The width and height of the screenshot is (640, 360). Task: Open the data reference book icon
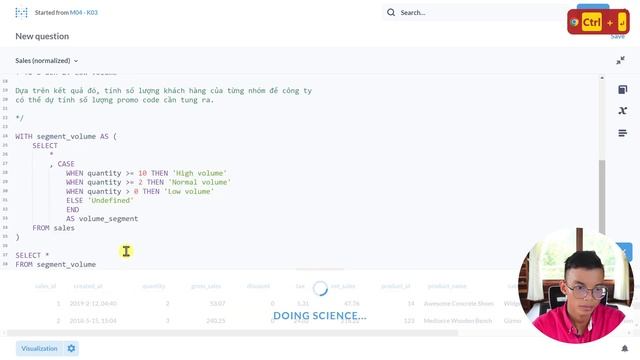622,90
